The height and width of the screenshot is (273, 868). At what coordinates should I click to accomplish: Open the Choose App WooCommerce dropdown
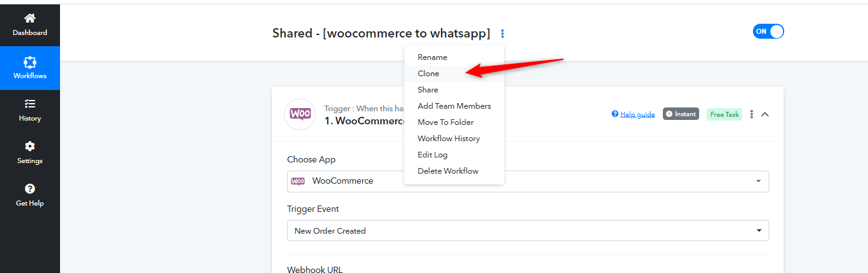point(528,181)
